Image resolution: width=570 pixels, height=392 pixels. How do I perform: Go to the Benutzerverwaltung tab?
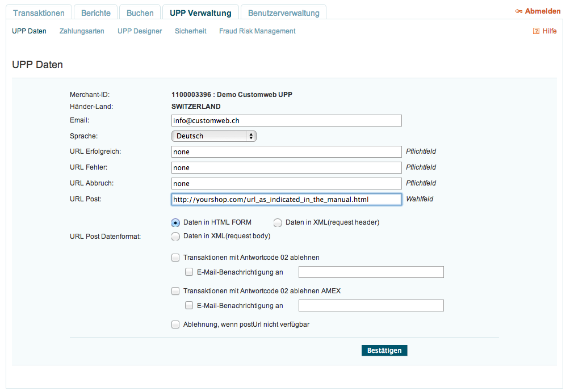283,12
